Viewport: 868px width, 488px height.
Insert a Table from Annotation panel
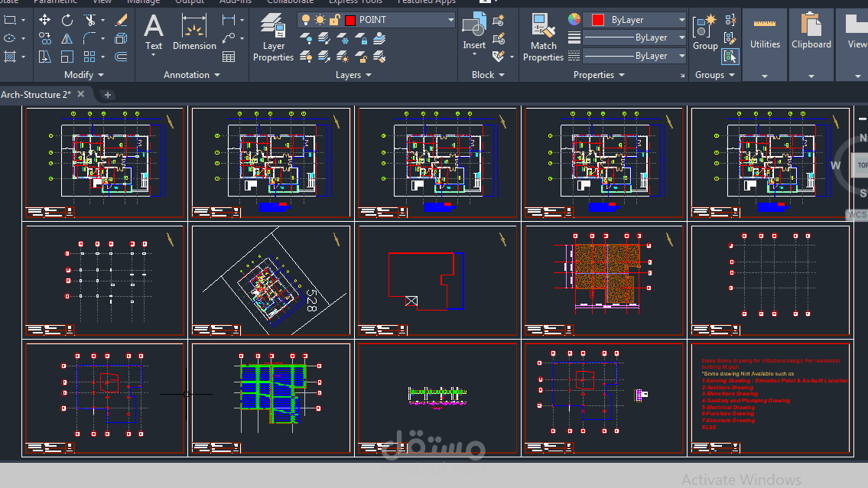coord(228,57)
